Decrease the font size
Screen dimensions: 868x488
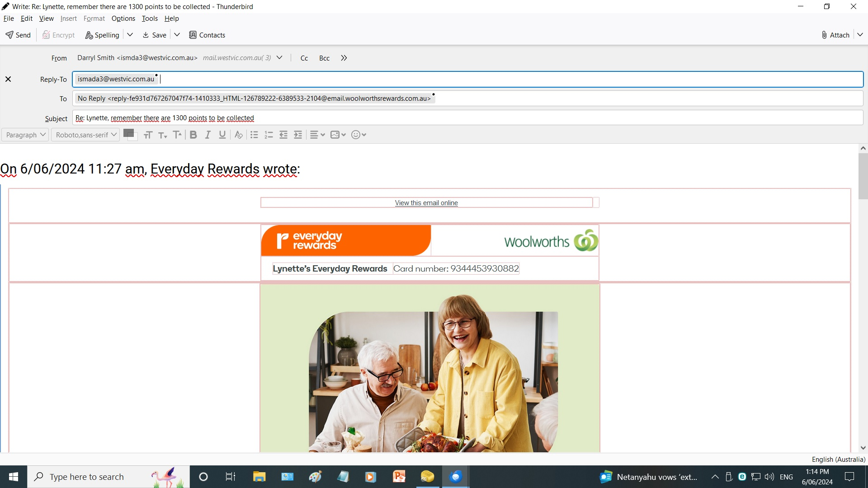pyautogui.click(x=162, y=135)
